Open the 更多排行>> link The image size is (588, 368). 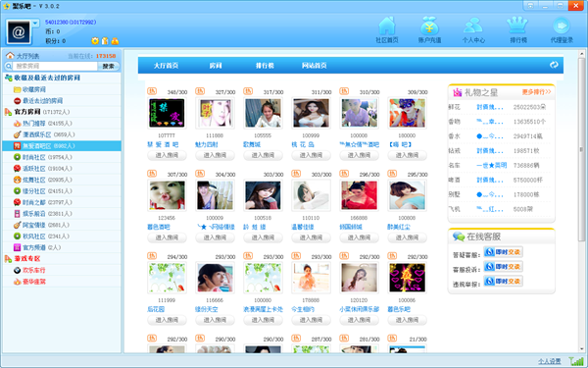tap(537, 92)
